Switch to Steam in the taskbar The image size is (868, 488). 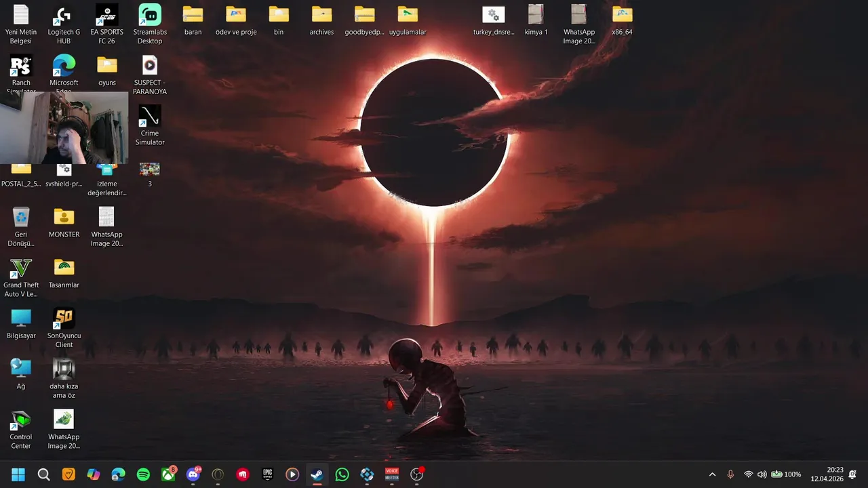[317, 474]
